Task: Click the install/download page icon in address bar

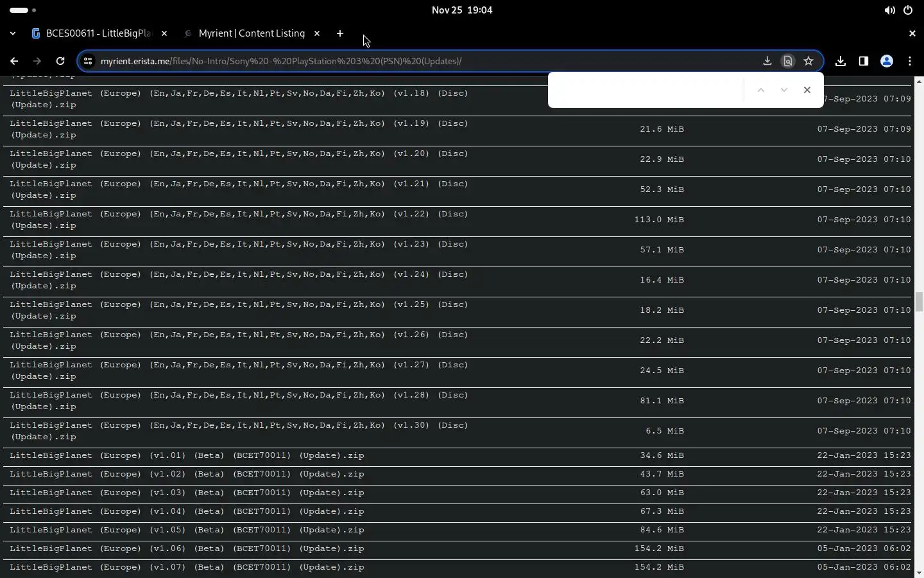Action: click(767, 61)
